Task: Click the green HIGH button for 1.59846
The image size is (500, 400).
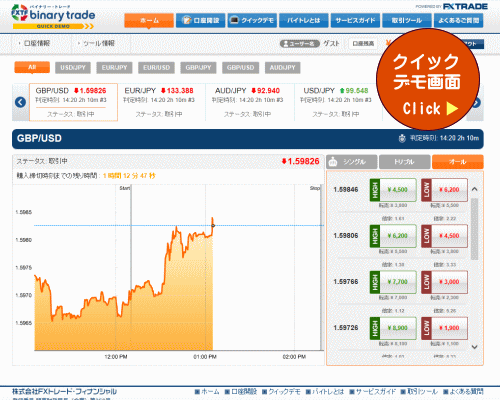Action: (x=393, y=190)
